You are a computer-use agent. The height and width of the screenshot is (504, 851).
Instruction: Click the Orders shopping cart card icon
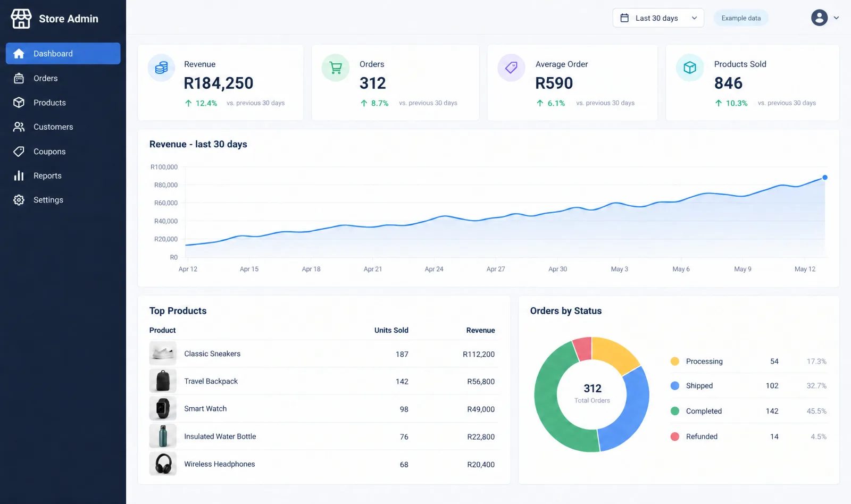point(336,68)
